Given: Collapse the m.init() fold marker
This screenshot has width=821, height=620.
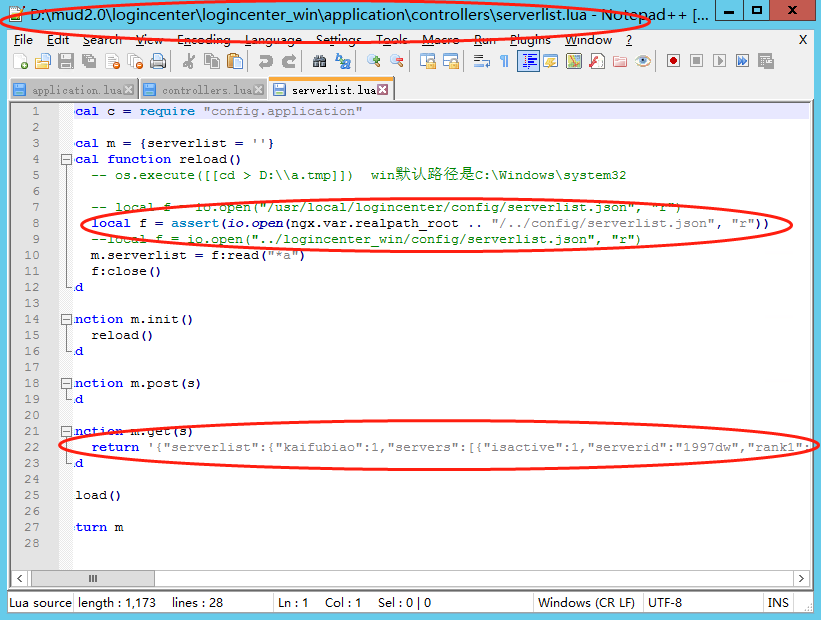Looking at the screenshot, I should pos(66,319).
